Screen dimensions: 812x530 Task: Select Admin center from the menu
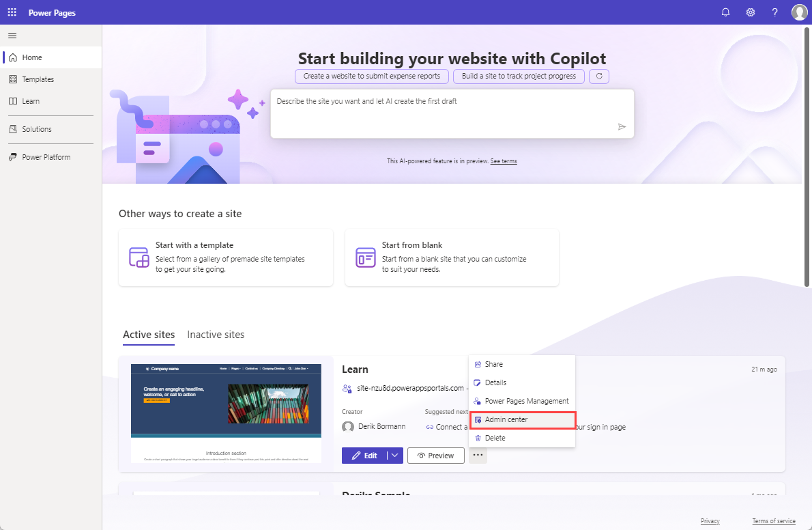click(x=522, y=419)
